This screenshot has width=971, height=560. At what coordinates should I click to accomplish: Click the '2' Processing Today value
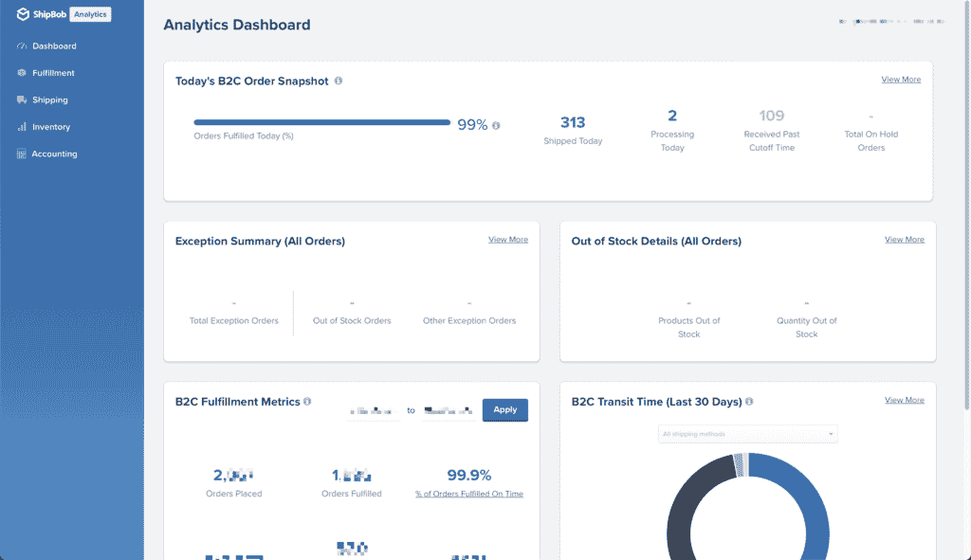tap(672, 116)
